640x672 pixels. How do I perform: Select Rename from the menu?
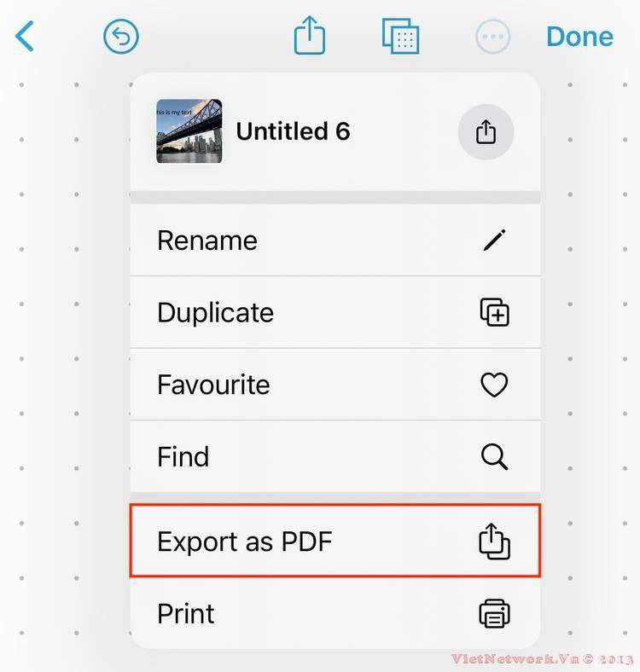(x=335, y=240)
